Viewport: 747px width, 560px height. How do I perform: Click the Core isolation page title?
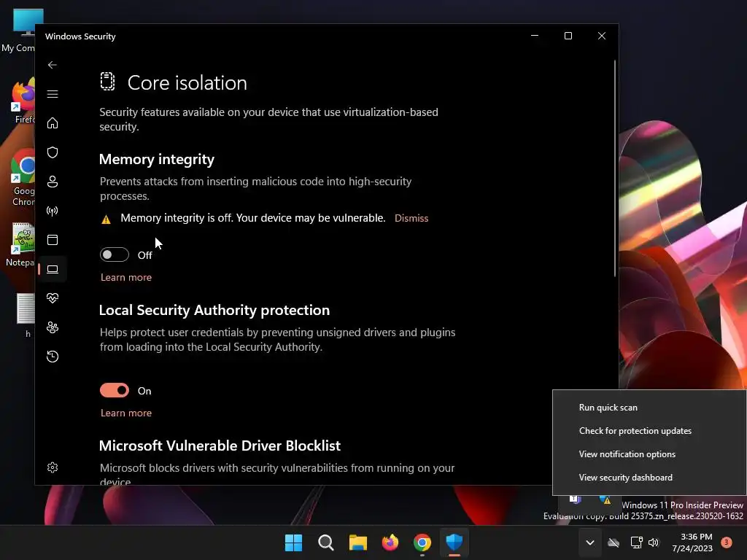(x=187, y=83)
